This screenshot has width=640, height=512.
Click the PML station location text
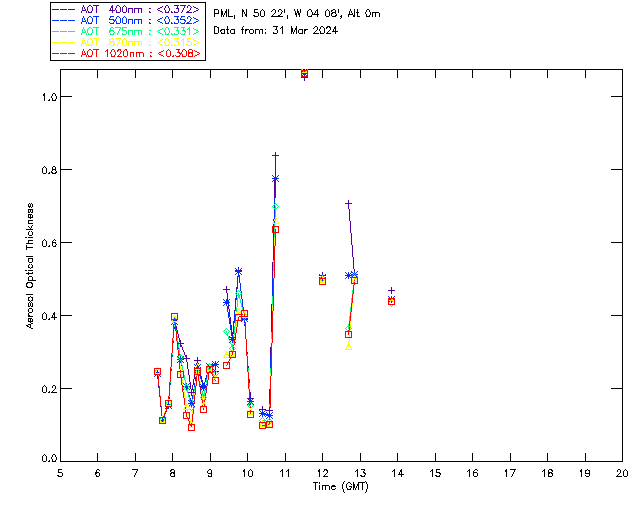(x=297, y=13)
